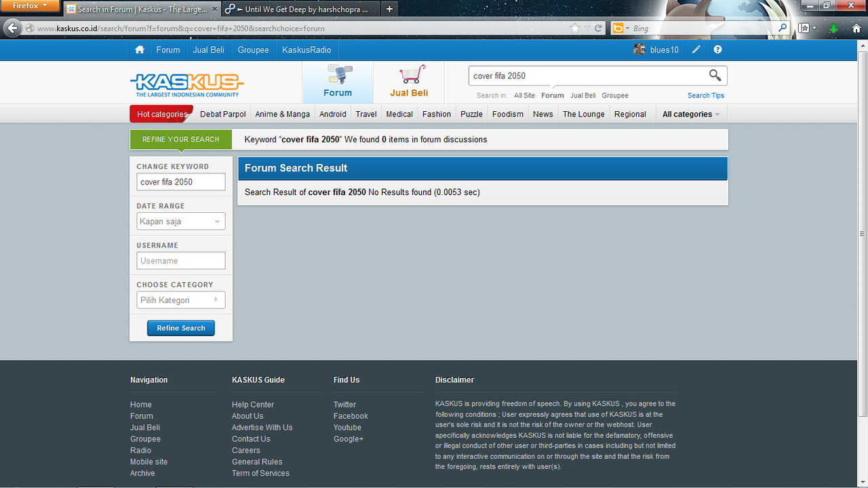Image resolution: width=868 pixels, height=488 pixels.
Task: Open a new tab with plus button
Action: tap(389, 9)
